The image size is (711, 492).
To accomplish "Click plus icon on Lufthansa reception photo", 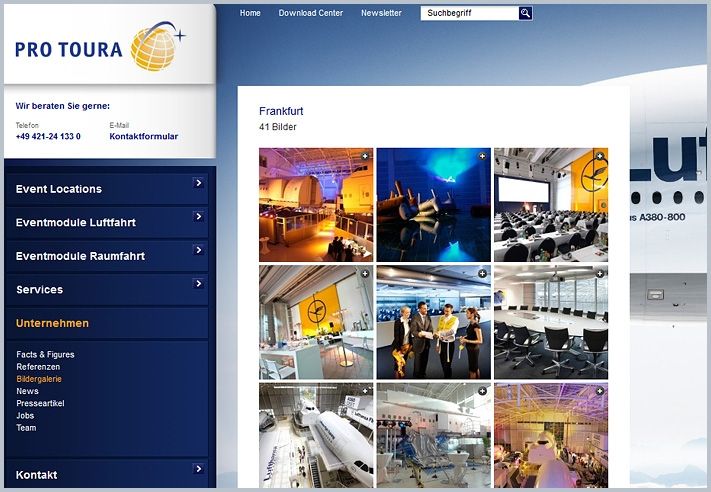I will point(365,273).
